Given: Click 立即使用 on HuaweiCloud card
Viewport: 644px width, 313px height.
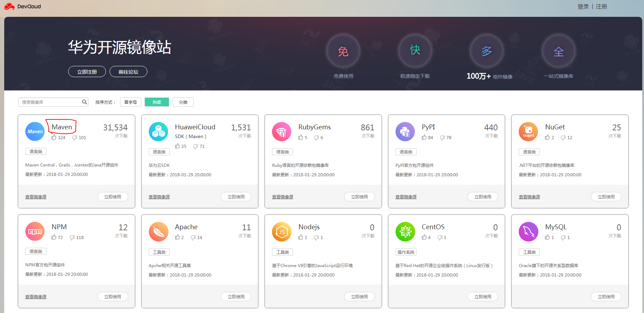Looking at the screenshot, I should [236, 197].
